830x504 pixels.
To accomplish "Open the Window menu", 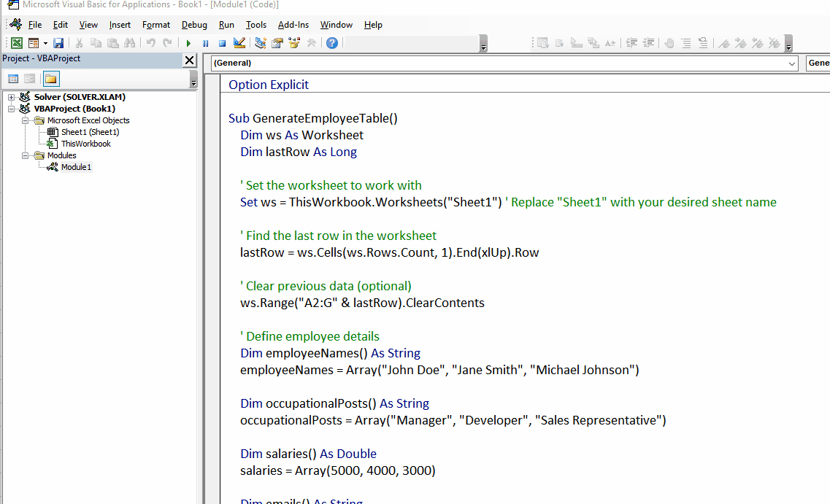I will 336,25.
